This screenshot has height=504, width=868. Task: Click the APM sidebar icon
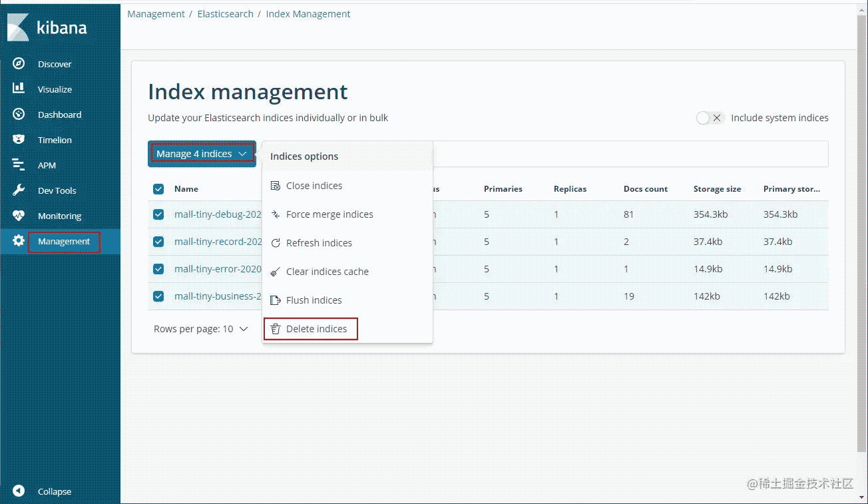point(19,165)
